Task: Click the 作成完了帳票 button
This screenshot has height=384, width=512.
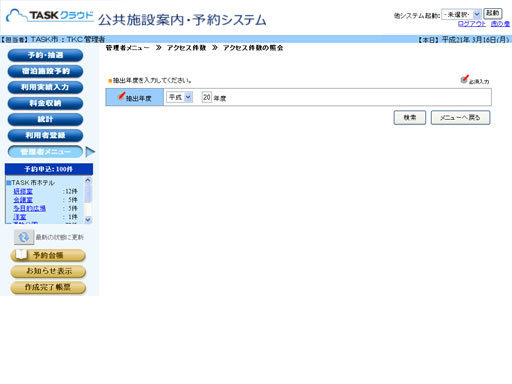Action: coord(48,287)
